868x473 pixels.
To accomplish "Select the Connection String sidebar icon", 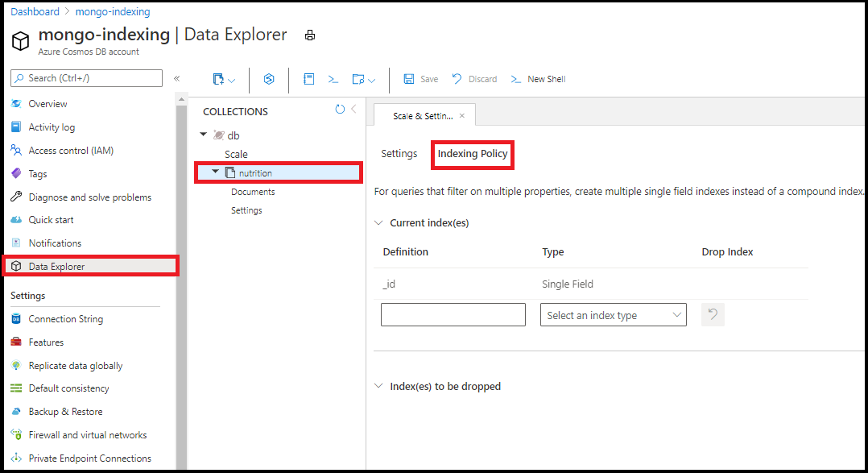I will (14, 318).
